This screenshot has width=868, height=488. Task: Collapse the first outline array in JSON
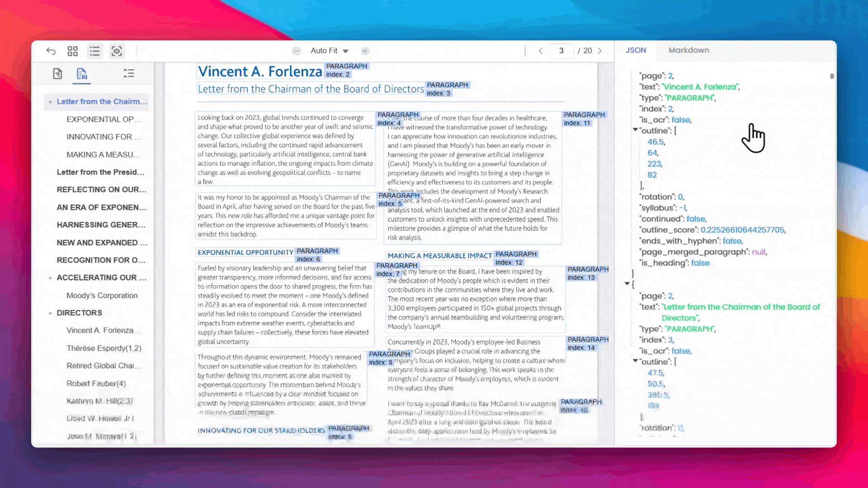635,130
